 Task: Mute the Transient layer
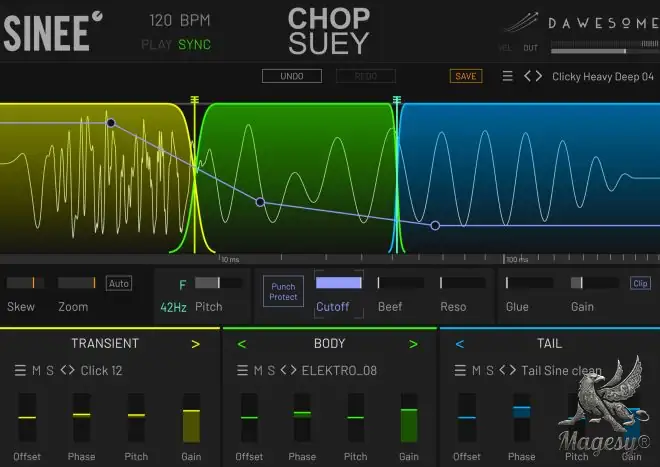point(37,371)
